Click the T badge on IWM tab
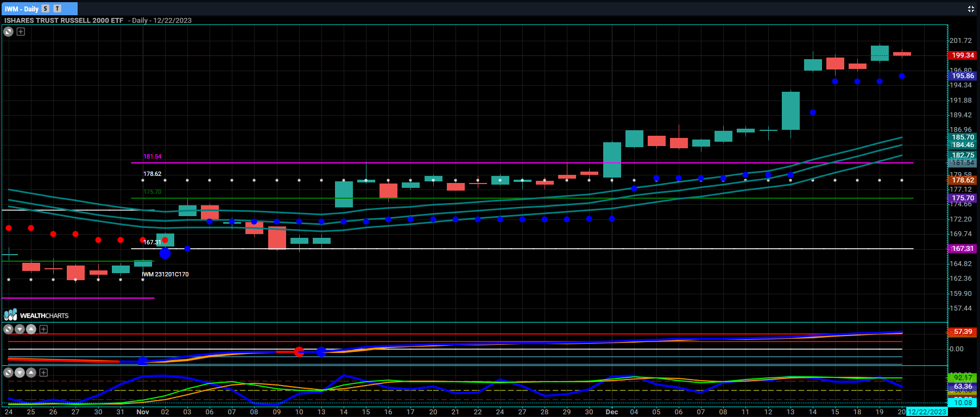Image resolution: width=980 pixels, height=417 pixels. coord(58,9)
